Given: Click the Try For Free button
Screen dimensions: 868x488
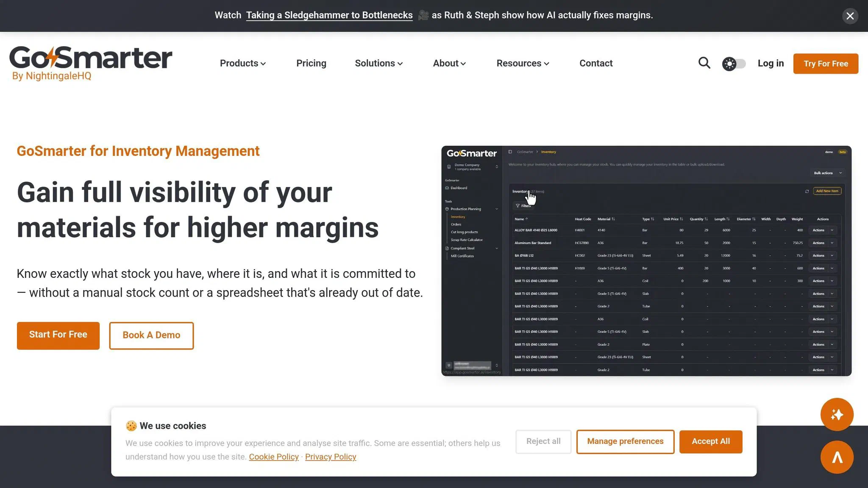Looking at the screenshot, I should click(x=825, y=64).
